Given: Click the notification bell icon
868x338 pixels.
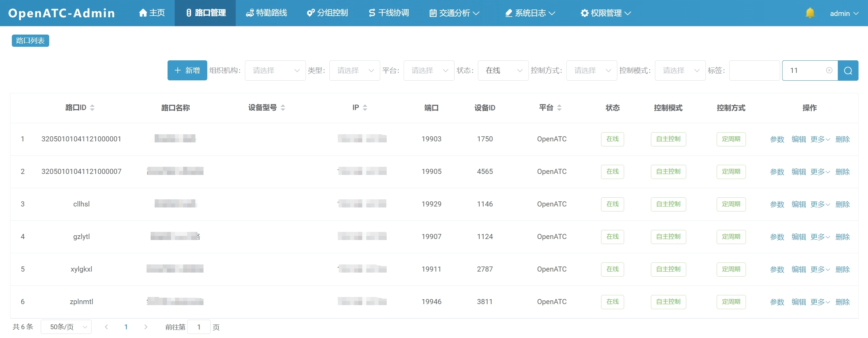Looking at the screenshot, I should coord(810,13).
